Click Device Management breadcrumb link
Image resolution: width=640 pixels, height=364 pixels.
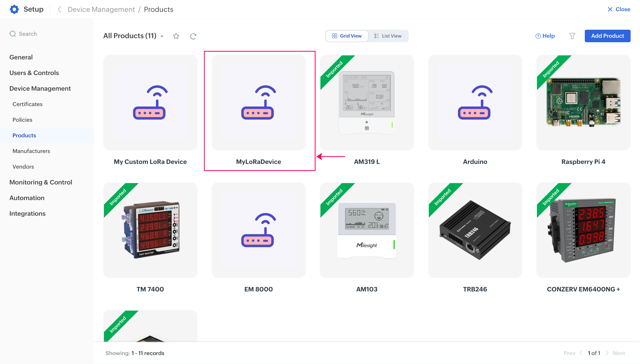pyautogui.click(x=101, y=9)
